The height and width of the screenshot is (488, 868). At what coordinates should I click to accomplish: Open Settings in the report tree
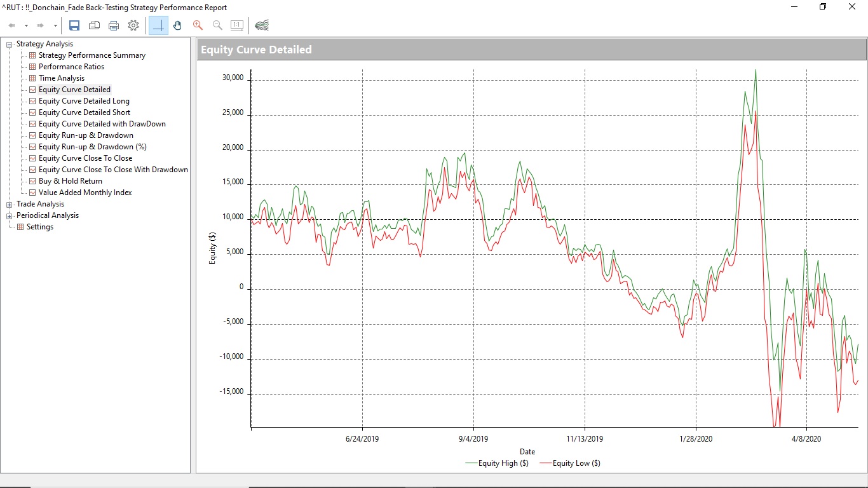click(x=40, y=227)
